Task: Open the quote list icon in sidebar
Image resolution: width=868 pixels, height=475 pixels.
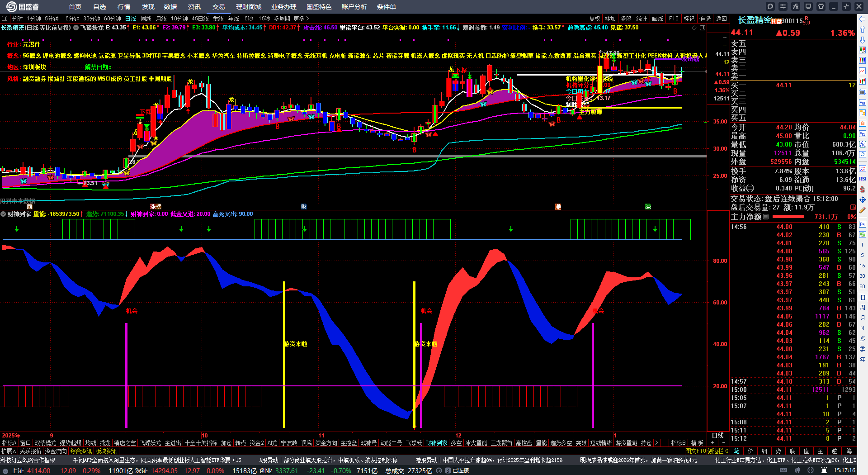Action: click(863, 50)
